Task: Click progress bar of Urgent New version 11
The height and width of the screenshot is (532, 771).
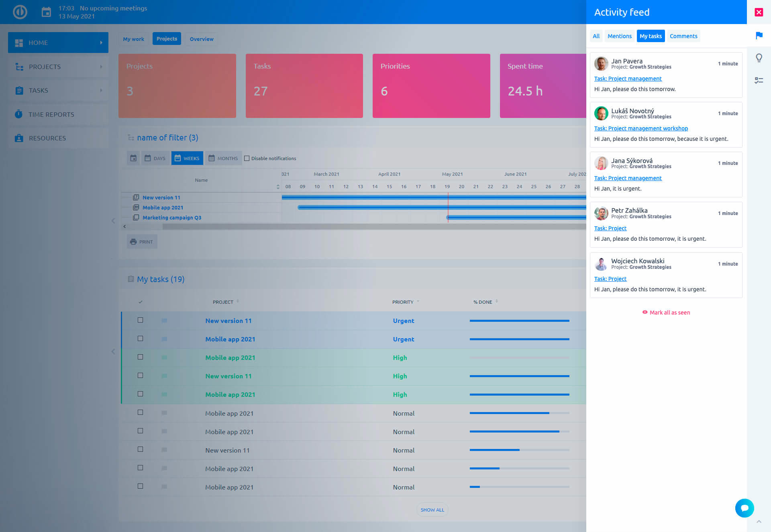Action: coord(519,321)
